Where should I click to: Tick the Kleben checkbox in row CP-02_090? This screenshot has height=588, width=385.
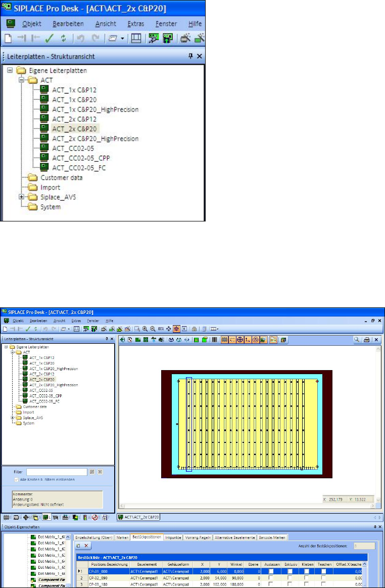[x=307, y=578]
